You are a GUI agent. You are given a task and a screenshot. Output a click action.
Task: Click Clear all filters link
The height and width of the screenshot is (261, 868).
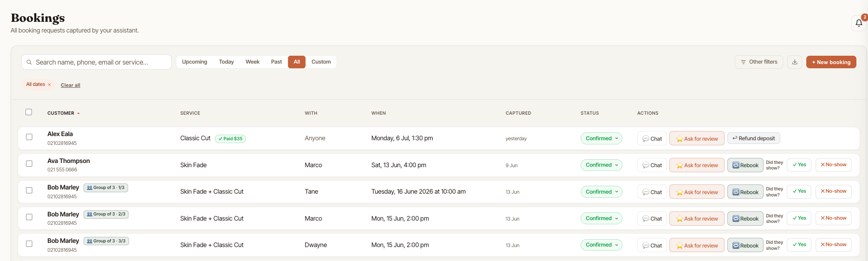71,85
